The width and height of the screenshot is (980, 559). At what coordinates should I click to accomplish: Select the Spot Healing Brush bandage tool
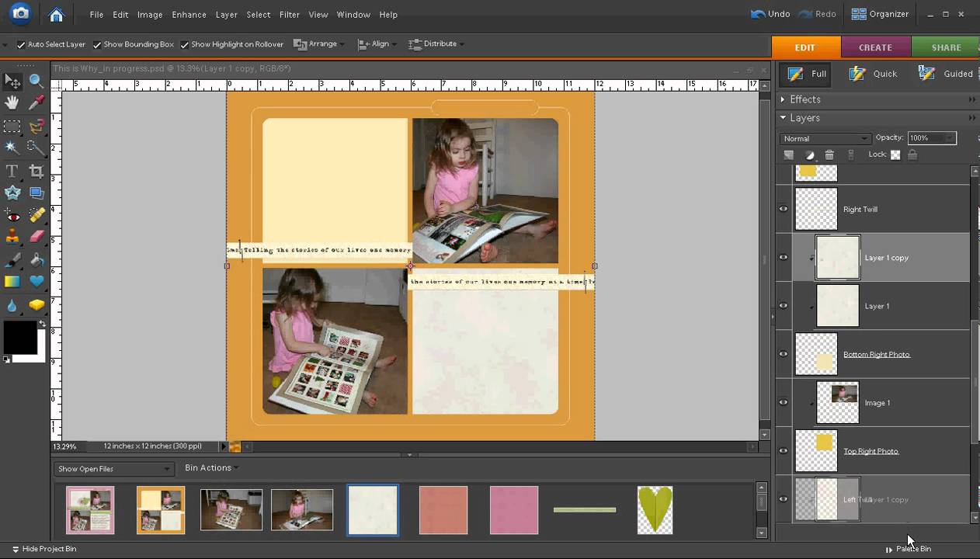36,215
